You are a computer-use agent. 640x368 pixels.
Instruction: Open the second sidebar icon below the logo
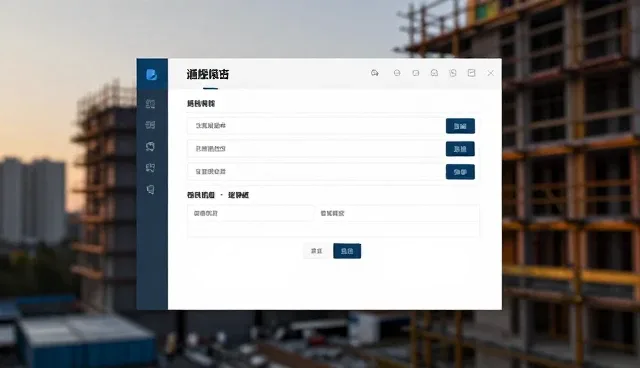point(150,125)
